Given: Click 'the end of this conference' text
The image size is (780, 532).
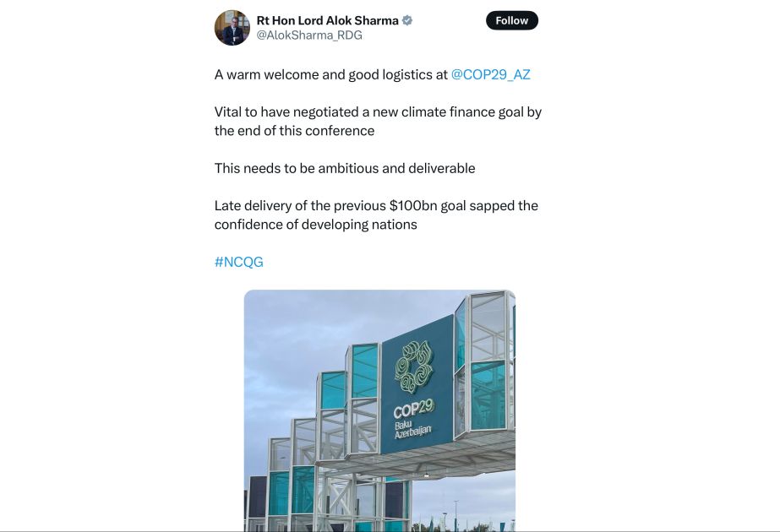Looking at the screenshot, I should [294, 131].
